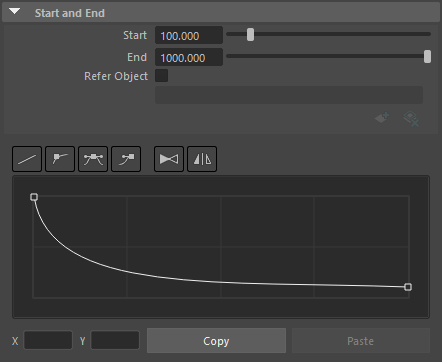This screenshot has height=362, width=442.
Task: Enable the Refer Object checkbox
Action: click(162, 76)
